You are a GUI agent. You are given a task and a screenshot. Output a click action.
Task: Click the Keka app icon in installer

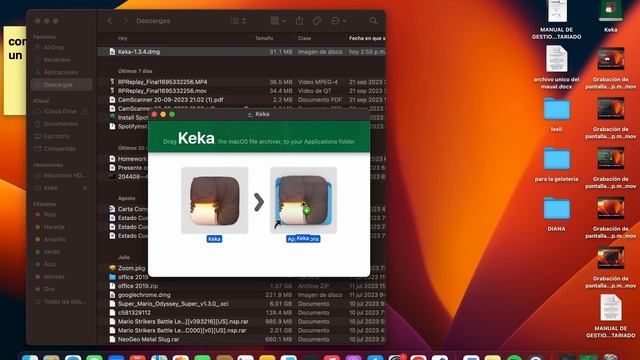coord(214,200)
